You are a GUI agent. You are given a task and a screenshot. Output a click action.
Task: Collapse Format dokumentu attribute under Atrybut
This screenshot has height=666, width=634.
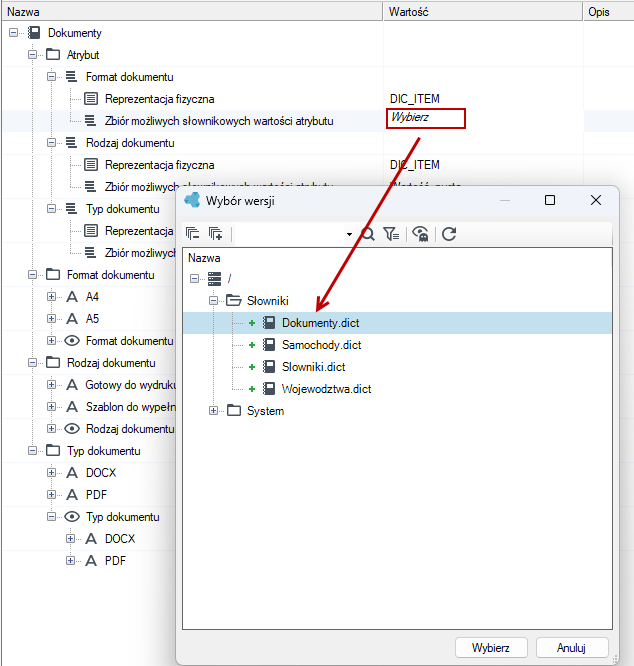click(x=51, y=77)
